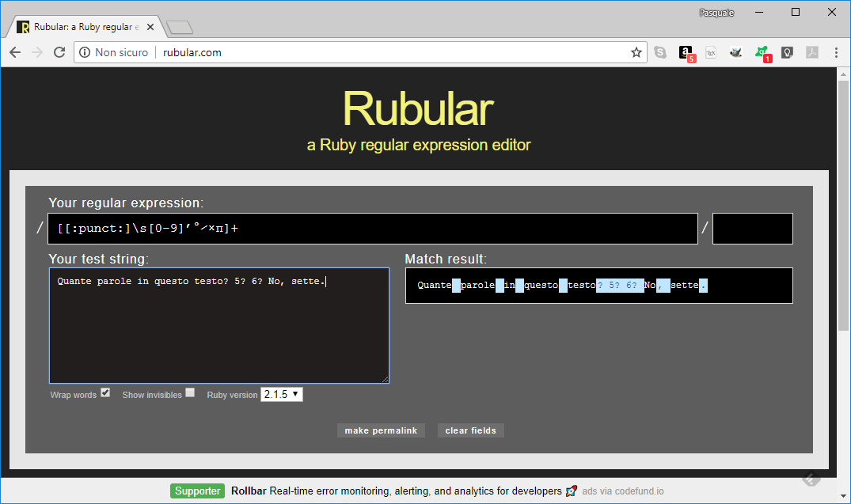
Task: Open the Amazon extension with badge 5
Action: click(x=686, y=53)
